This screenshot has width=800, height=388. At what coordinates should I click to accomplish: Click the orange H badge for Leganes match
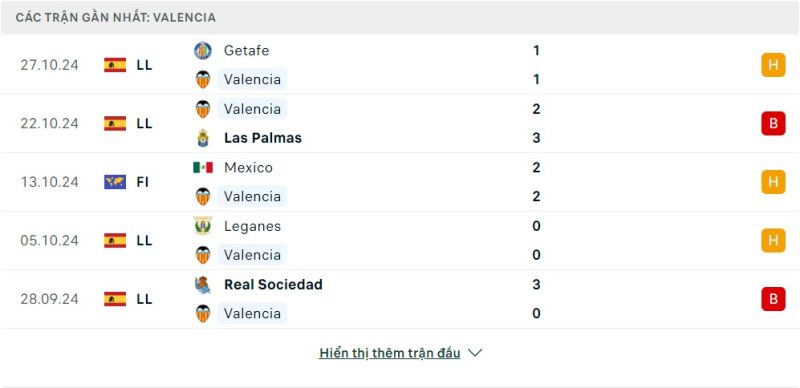773,240
